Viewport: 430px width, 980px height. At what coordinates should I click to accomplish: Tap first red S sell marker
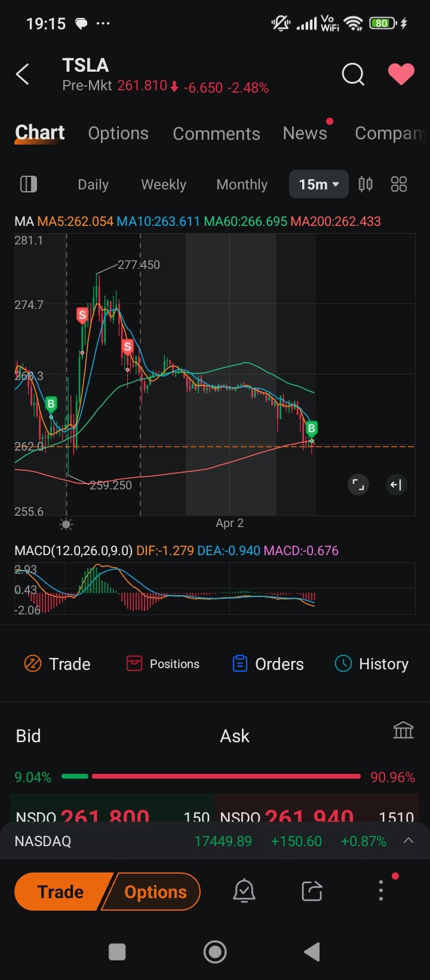click(82, 315)
